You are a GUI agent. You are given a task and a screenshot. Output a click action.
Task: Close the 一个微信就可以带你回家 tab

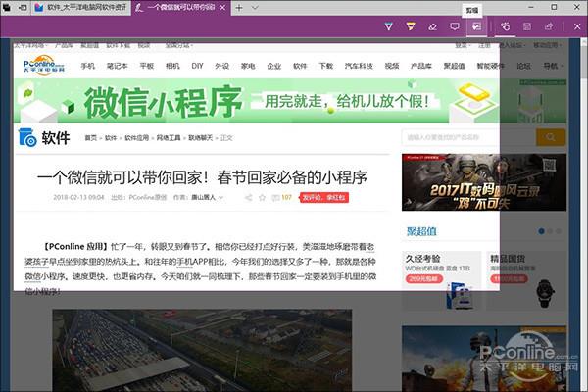[222, 8]
